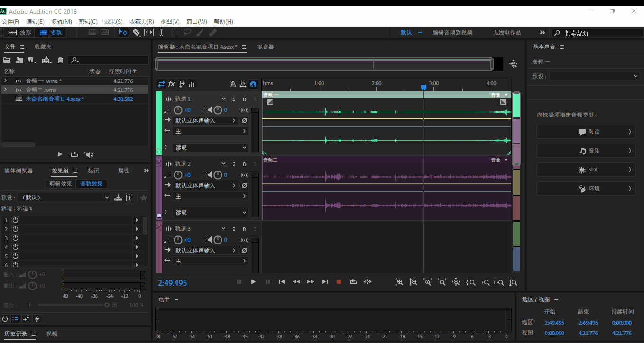Expand 音频 一 .wma file entry
This screenshot has width=644, height=343.
[x=5, y=81]
